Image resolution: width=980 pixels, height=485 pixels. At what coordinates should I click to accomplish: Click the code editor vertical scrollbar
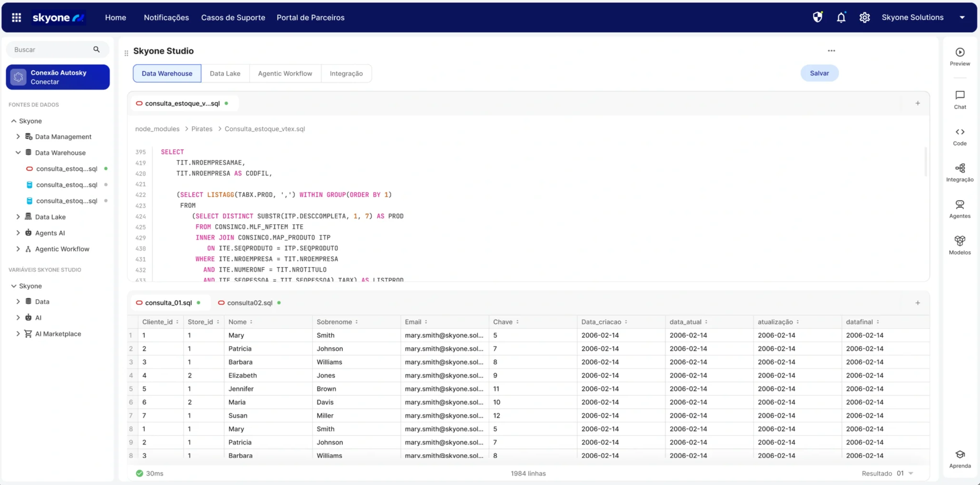[x=925, y=162]
